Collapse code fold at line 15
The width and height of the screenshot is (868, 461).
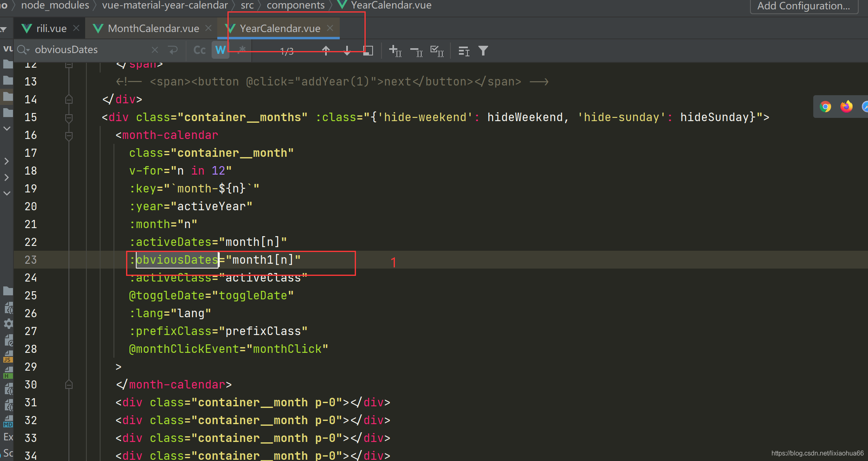(x=69, y=117)
